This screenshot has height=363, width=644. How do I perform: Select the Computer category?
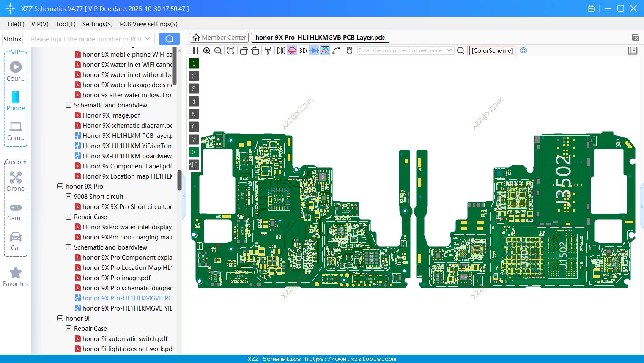pyautogui.click(x=16, y=131)
